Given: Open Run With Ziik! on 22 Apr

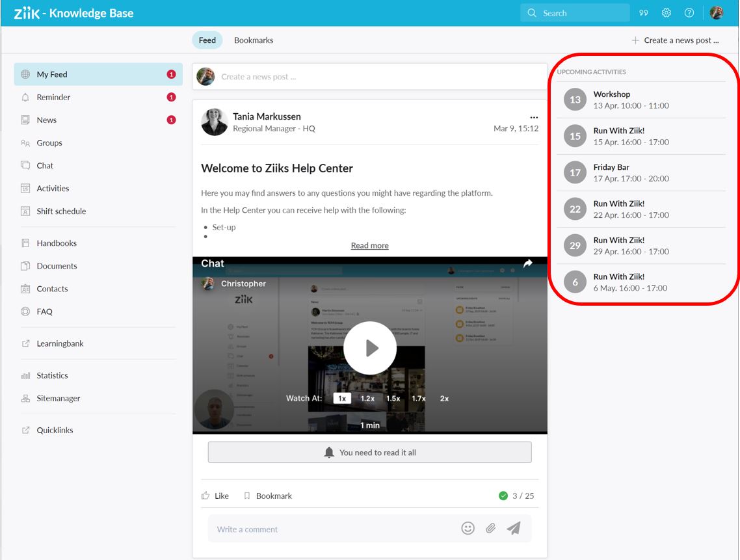Looking at the screenshot, I should pyautogui.click(x=641, y=209).
